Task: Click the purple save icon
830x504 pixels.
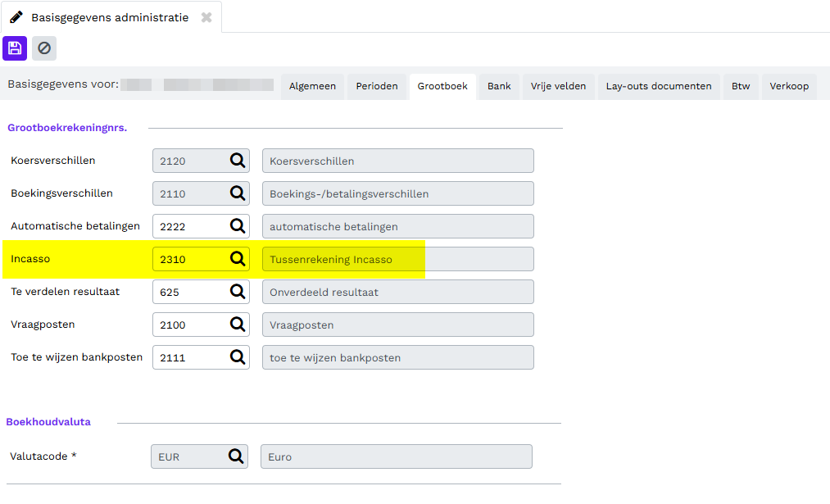Action: click(15, 48)
